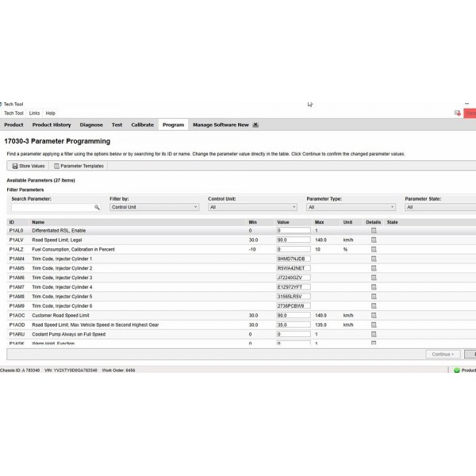Edit value field for P1AOD second highest gear
Viewport: 476px width, 476px height.
(294, 324)
